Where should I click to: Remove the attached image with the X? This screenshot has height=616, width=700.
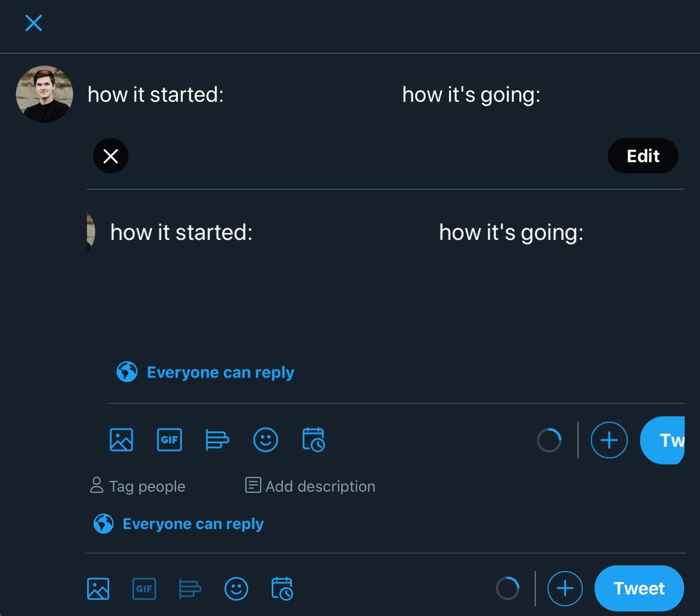click(x=111, y=156)
